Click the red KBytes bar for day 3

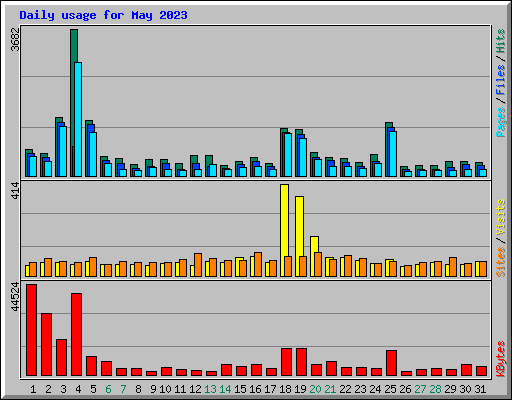pyautogui.click(x=62, y=358)
